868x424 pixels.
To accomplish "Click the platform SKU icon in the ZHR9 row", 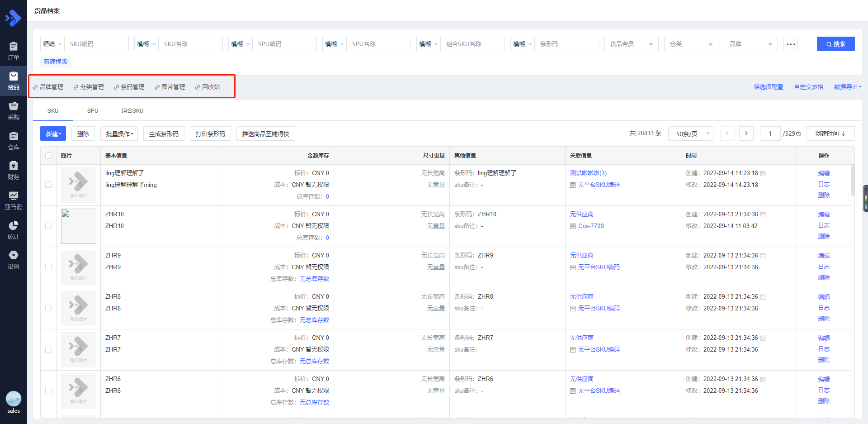I will 573,267.
